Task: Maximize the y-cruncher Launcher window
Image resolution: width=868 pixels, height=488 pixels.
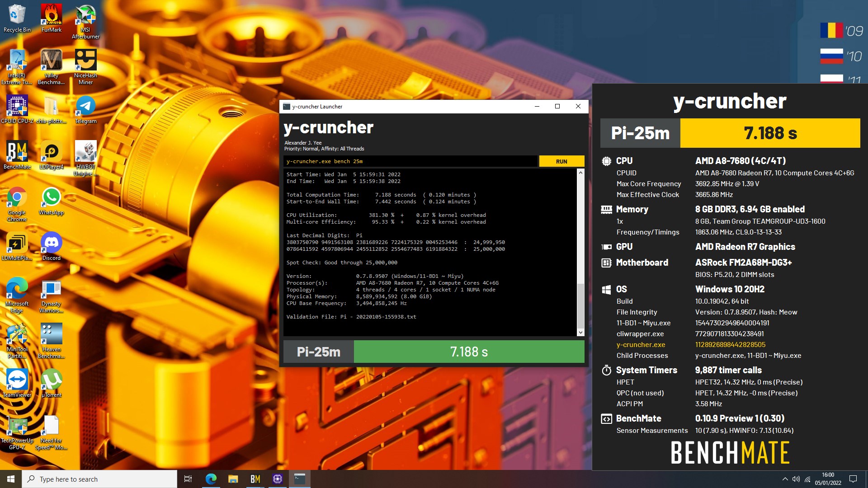Action: click(x=557, y=107)
